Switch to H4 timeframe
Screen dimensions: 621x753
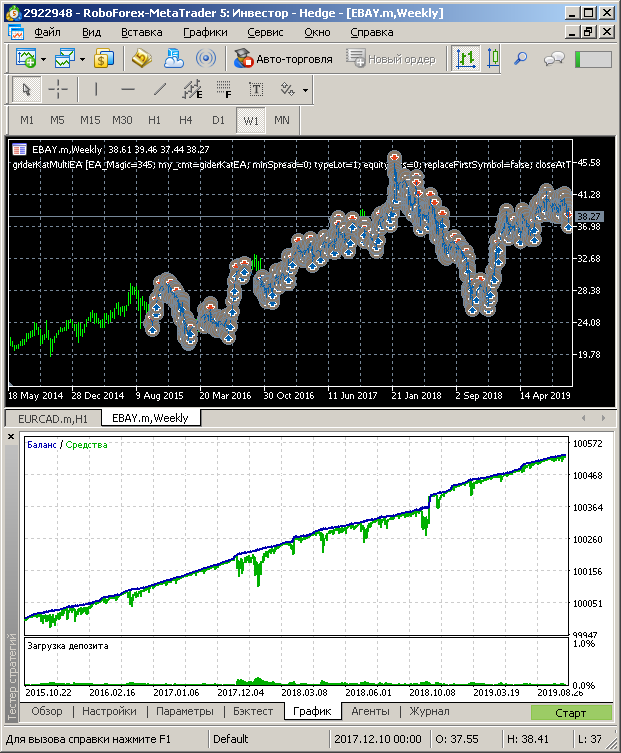click(x=186, y=120)
